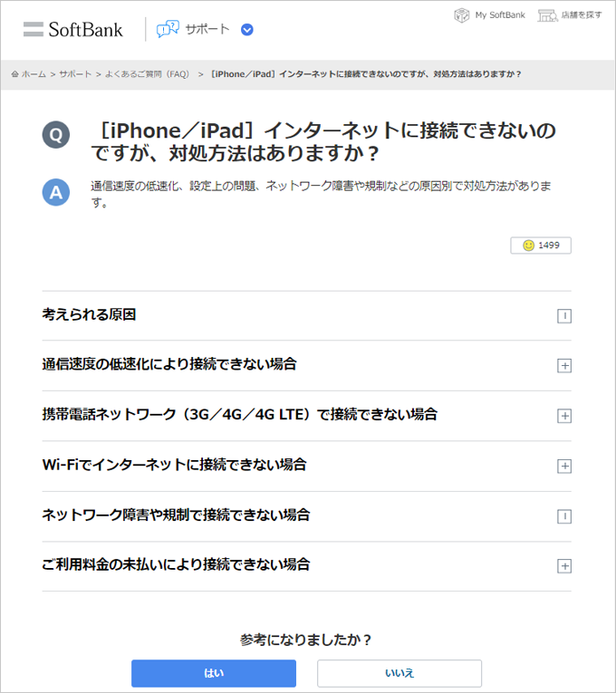Click the home icon in breadcrumb
Image resolution: width=616 pixels, height=693 pixels.
tap(15, 74)
